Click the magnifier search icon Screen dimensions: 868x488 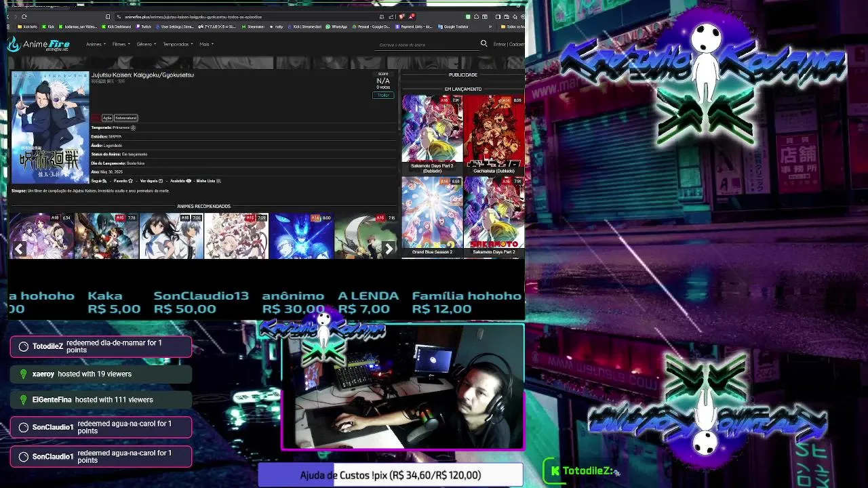tap(484, 43)
